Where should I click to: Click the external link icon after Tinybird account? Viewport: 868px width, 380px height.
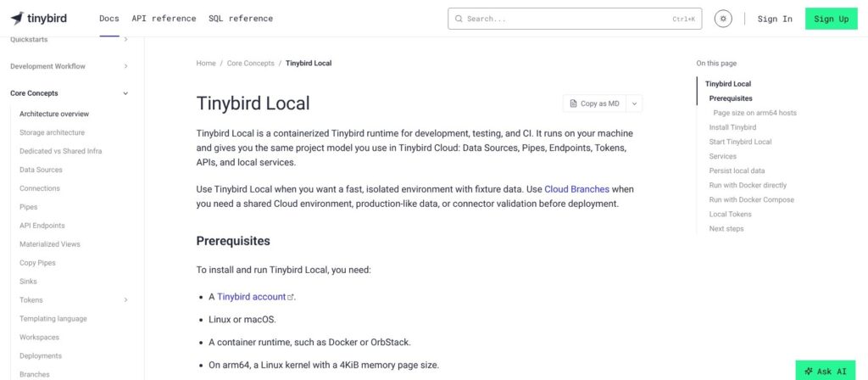[x=290, y=298]
